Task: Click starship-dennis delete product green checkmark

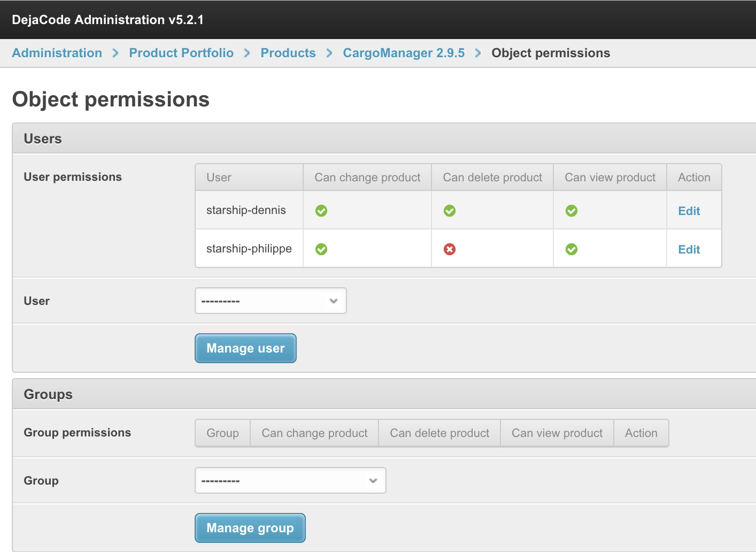Action: pos(450,211)
